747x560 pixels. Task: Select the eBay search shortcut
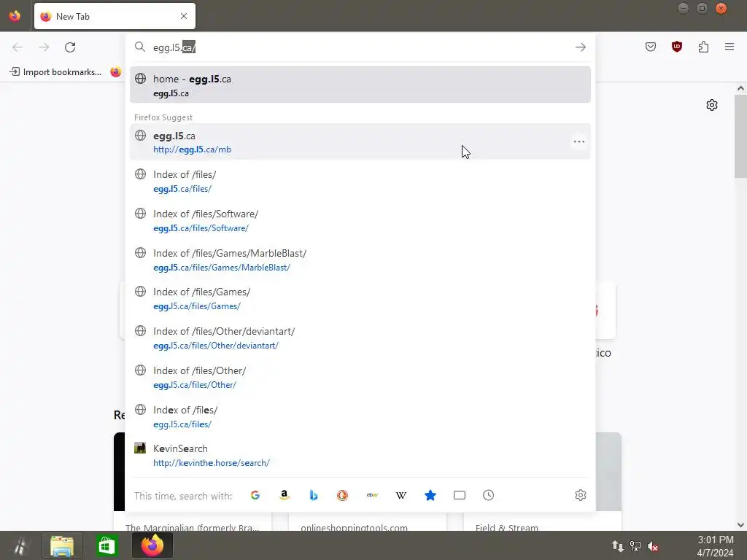372,495
